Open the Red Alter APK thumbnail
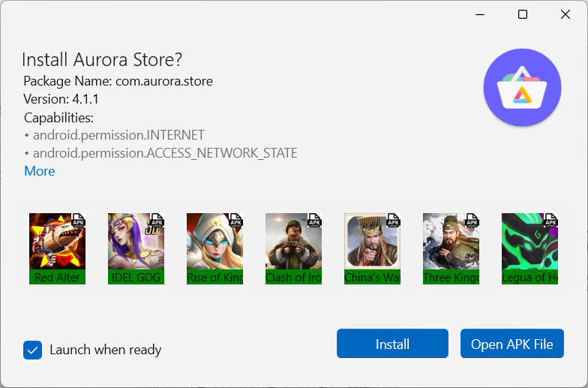The image size is (588, 388). 57,248
